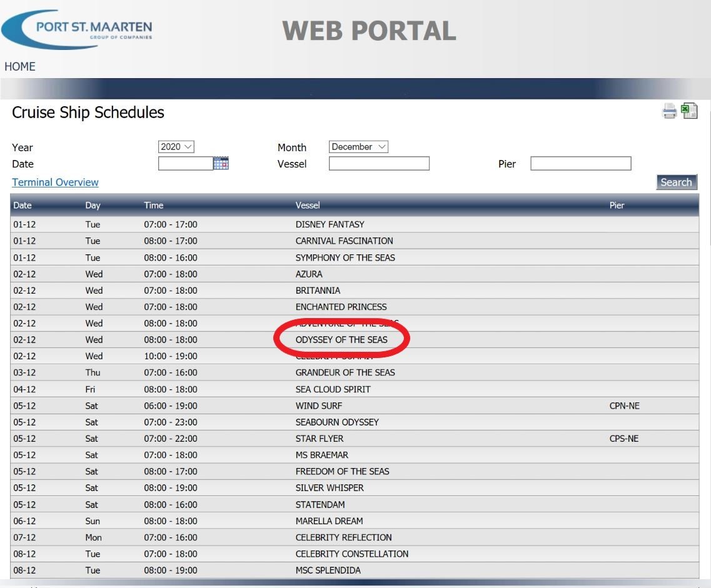Select the GRANDEUR OF THE SEAS cell
Viewport: 711px width, 588px height.
click(x=345, y=372)
